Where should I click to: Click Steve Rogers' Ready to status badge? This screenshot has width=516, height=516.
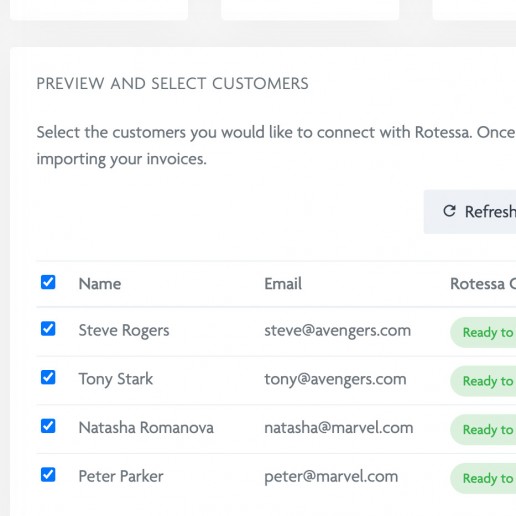click(x=483, y=332)
